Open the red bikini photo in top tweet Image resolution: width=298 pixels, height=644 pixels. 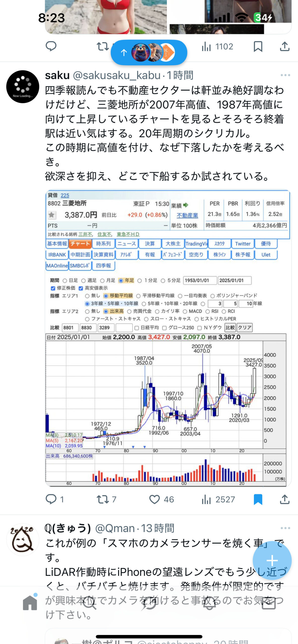point(106,17)
